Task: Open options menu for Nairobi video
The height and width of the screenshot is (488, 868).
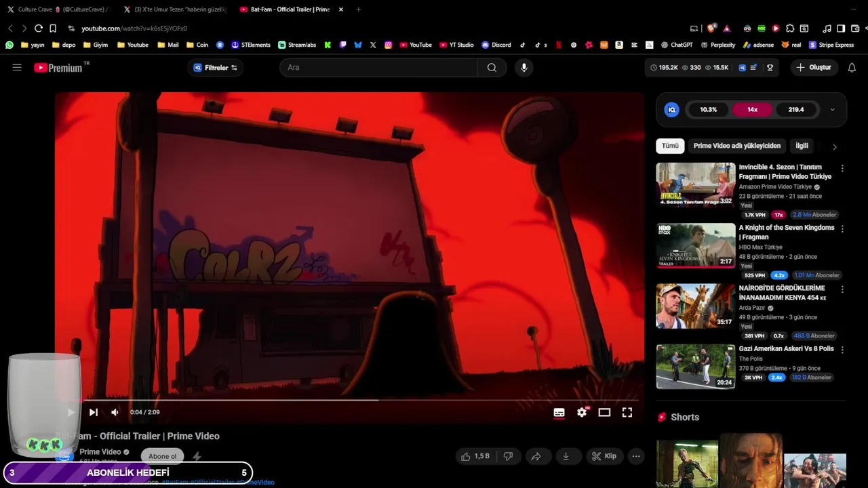Action: (842, 289)
